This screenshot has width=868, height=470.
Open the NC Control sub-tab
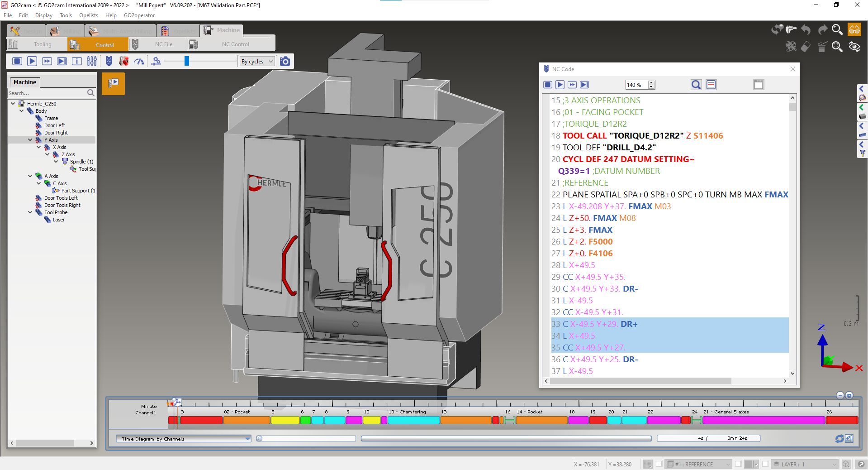231,44
